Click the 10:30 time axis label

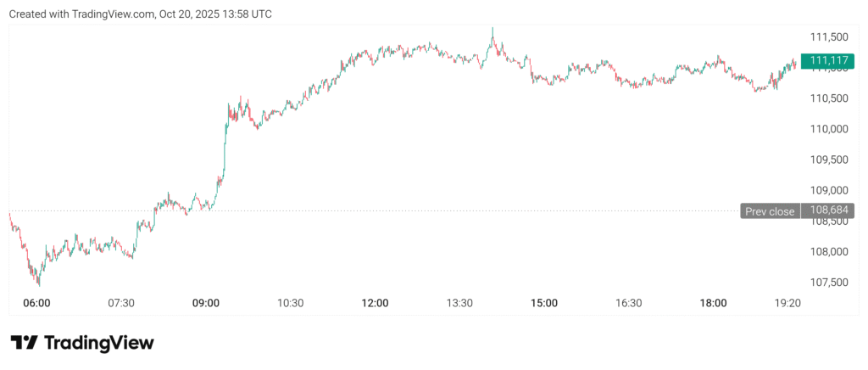[x=291, y=303]
